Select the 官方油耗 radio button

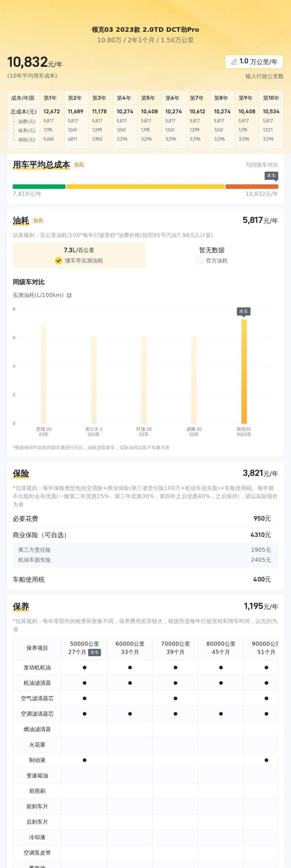pos(200,261)
